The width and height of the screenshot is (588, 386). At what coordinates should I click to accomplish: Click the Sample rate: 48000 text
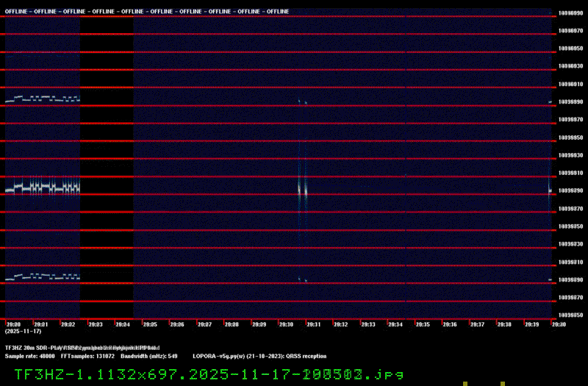click(x=29, y=357)
